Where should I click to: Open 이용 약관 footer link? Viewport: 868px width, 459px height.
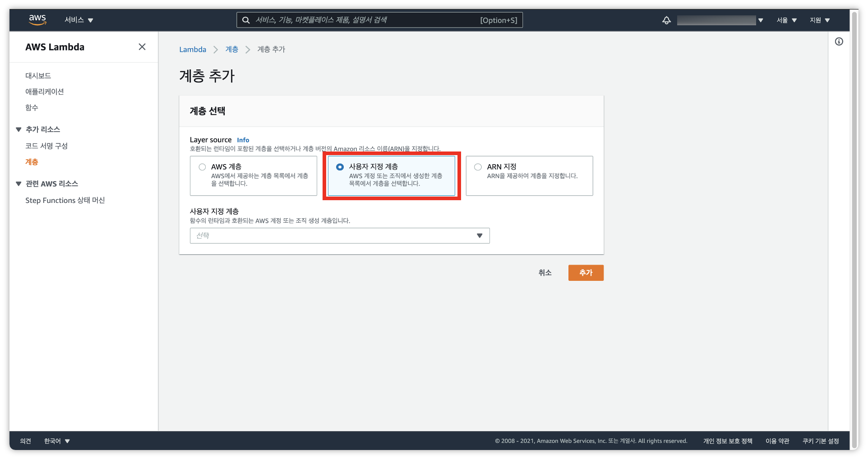(x=777, y=441)
